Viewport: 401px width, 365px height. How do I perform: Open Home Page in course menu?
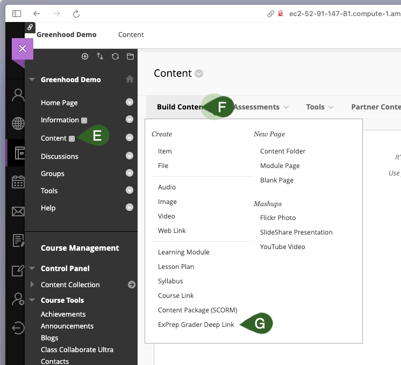coord(59,103)
